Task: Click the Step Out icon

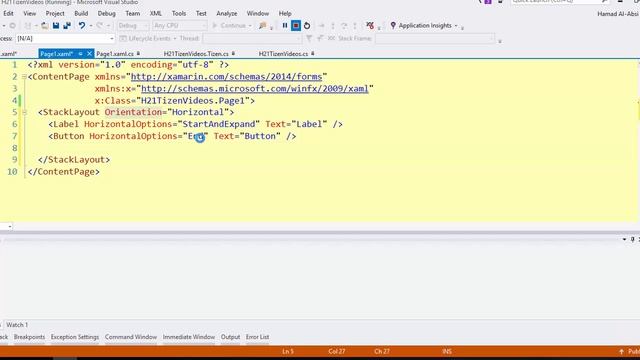Action: 355,26
